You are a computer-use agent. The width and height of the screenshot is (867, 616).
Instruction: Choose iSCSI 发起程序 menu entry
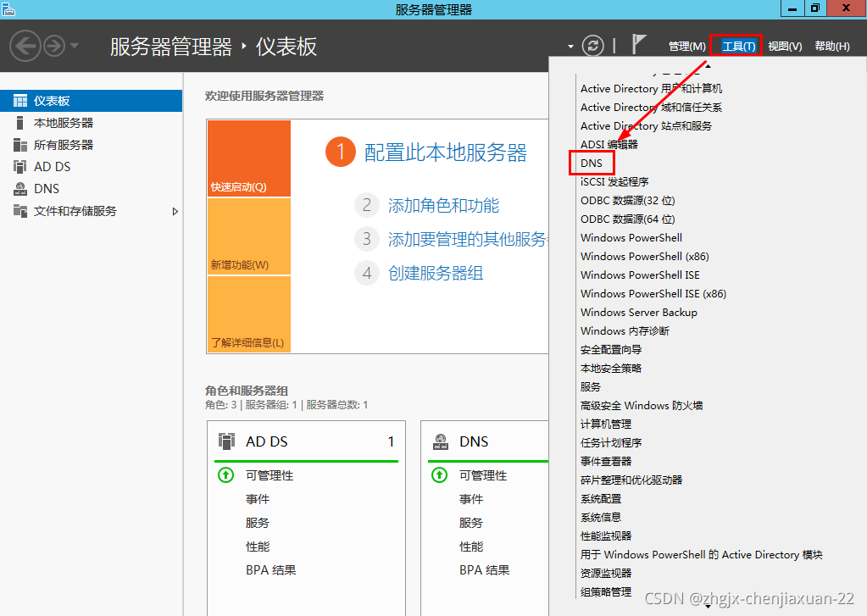click(x=614, y=182)
